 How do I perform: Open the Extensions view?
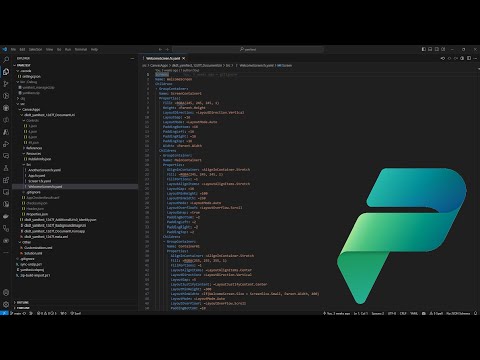pos(6,180)
